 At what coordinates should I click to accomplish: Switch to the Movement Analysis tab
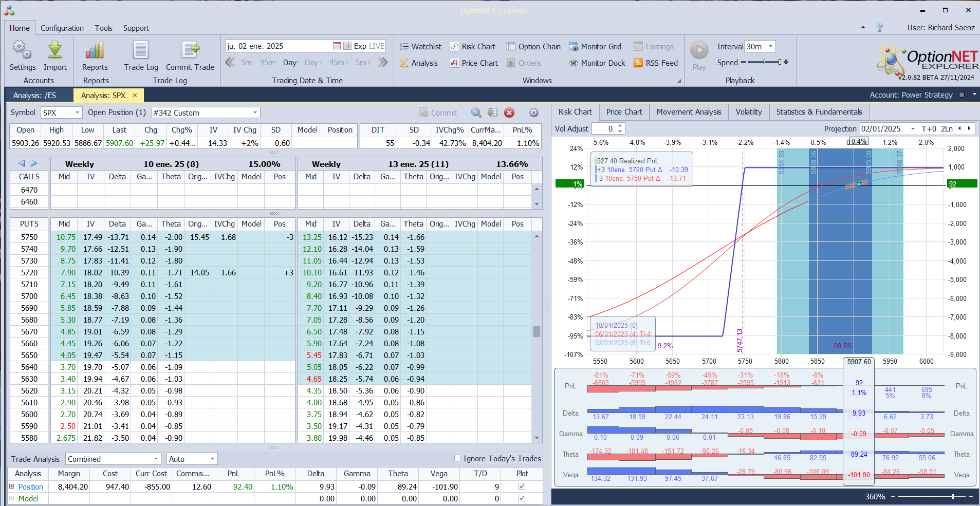pyautogui.click(x=689, y=112)
